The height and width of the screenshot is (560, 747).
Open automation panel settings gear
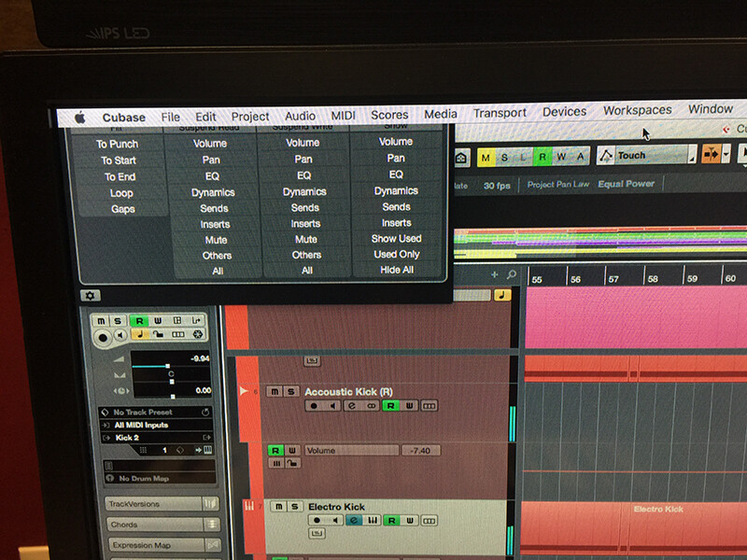[x=90, y=296]
